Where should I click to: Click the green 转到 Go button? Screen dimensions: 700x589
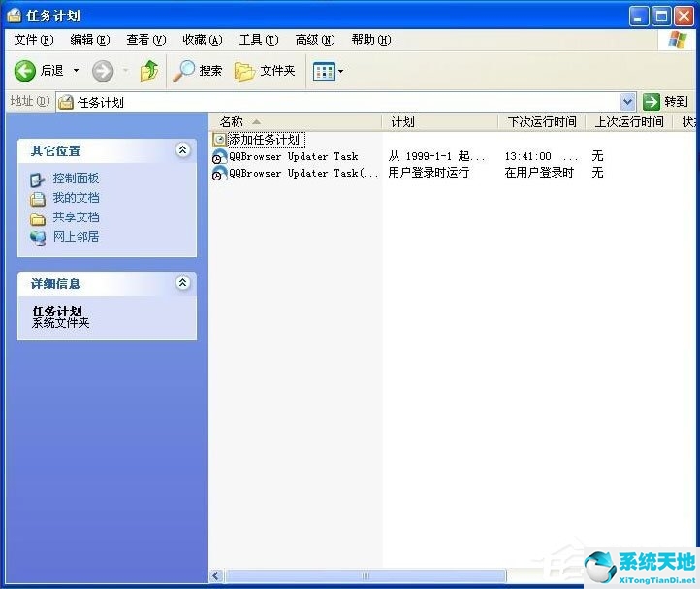(666, 102)
